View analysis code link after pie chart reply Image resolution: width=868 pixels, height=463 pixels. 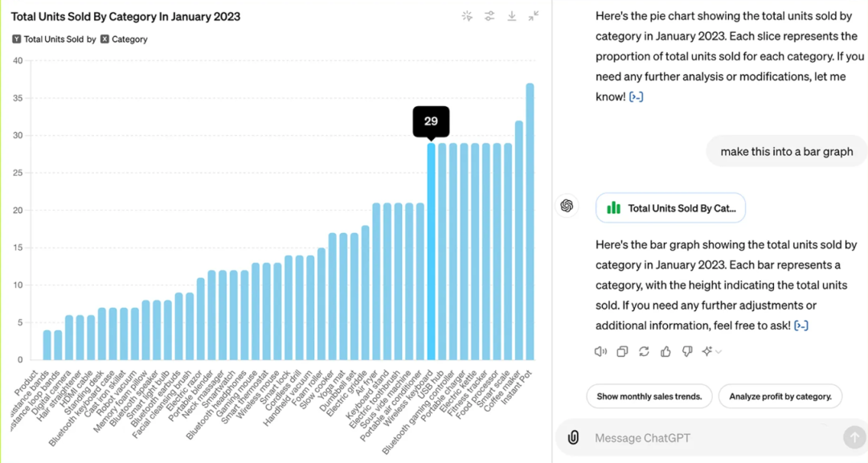(636, 97)
